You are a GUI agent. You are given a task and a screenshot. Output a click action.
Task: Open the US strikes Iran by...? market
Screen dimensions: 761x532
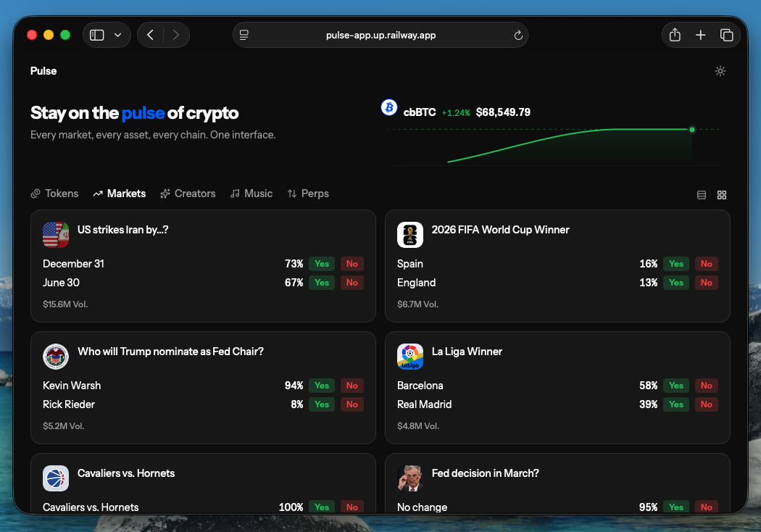coord(122,230)
